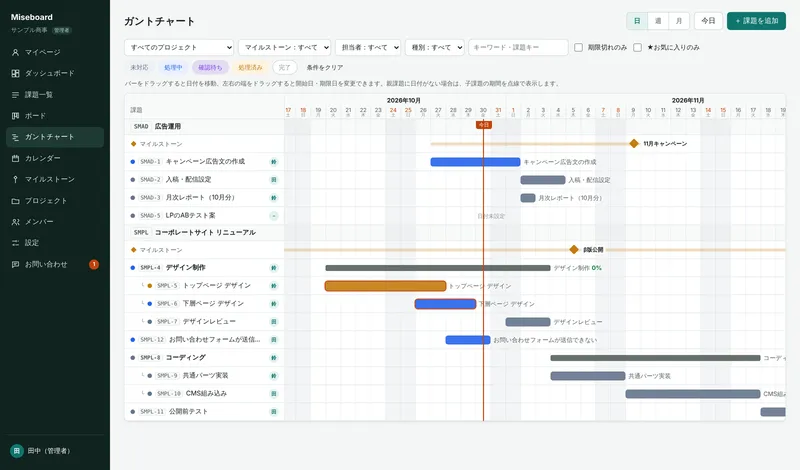Click the assignee badge for SMPL-12 row

(274, 340)
